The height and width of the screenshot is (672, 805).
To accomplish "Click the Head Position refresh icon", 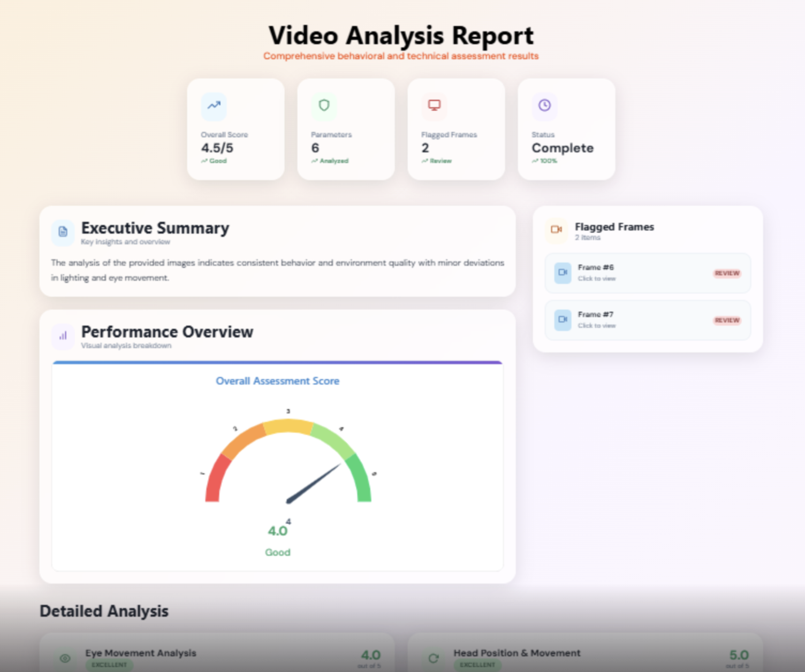I will 432,659.
